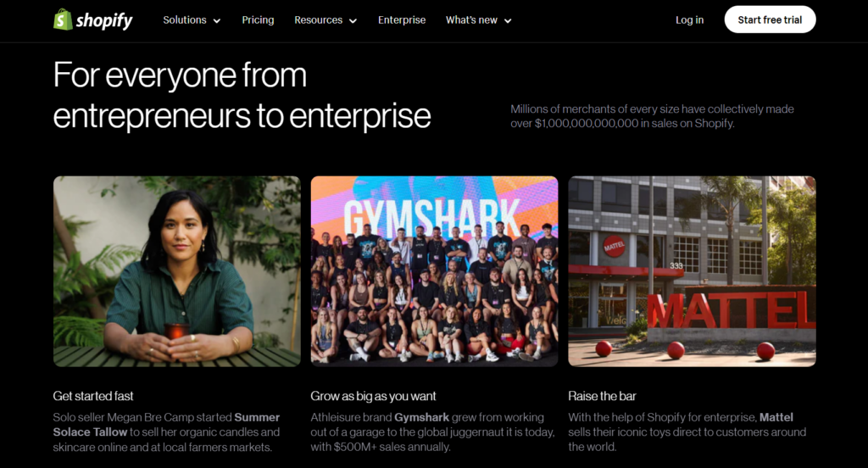Click the Raise the bar heading
The width and height of the screenshot is (868, 468).
tap(603, 396)
